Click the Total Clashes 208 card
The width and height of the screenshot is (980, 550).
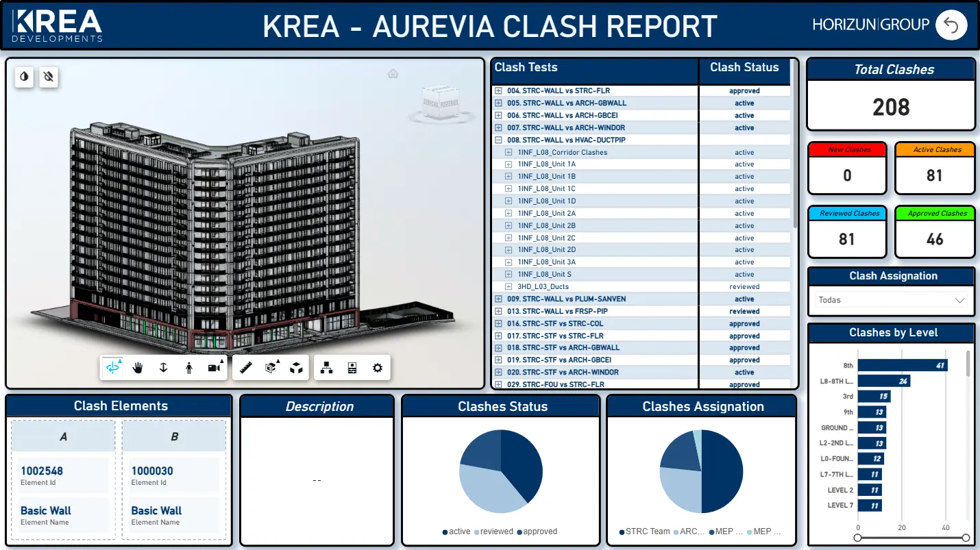tap(891, 95)
